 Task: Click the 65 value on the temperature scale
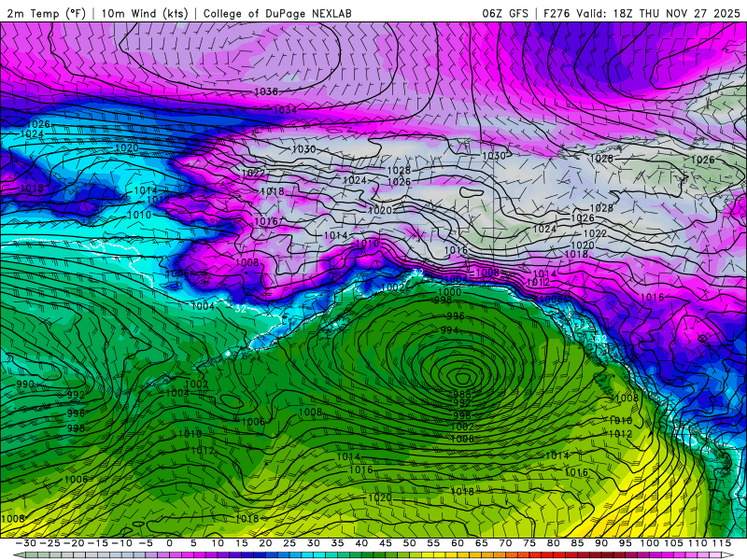coord(481,543)
